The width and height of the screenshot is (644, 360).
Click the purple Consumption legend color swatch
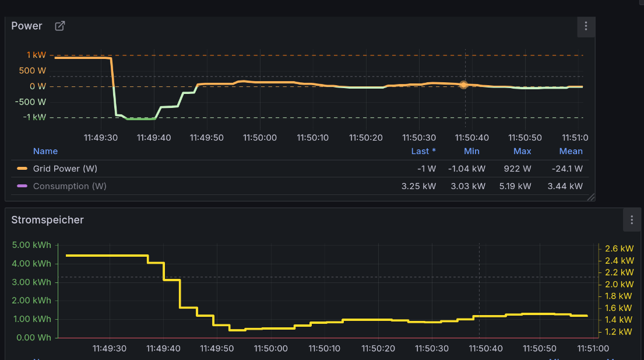tap(22, 186)
